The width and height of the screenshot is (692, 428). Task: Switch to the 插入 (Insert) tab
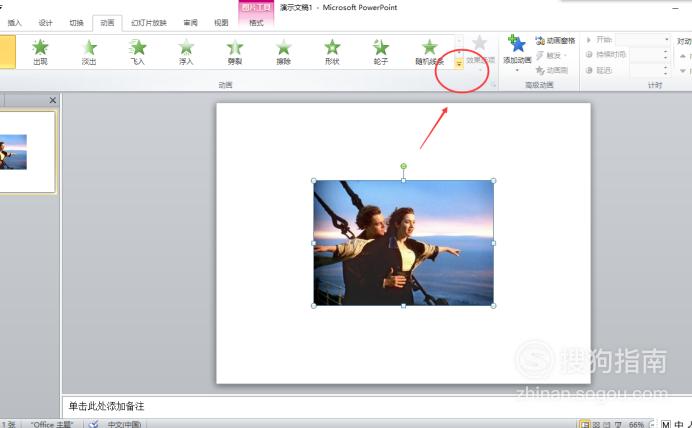[15, 23]
